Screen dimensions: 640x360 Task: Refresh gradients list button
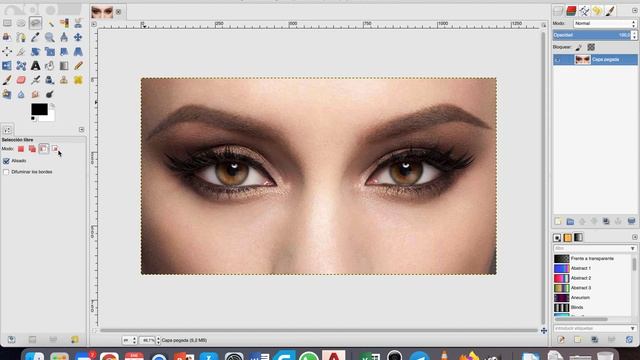click(x=629, y=340)
